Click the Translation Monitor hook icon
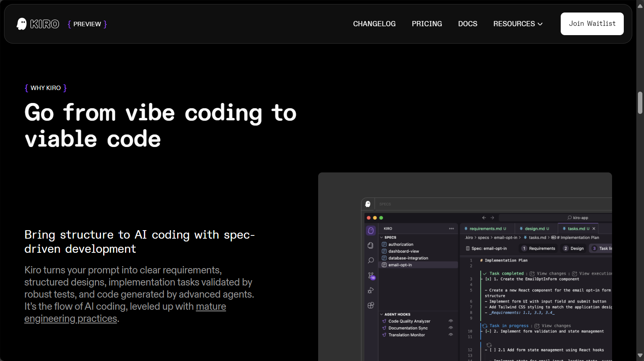 point(384,335)
